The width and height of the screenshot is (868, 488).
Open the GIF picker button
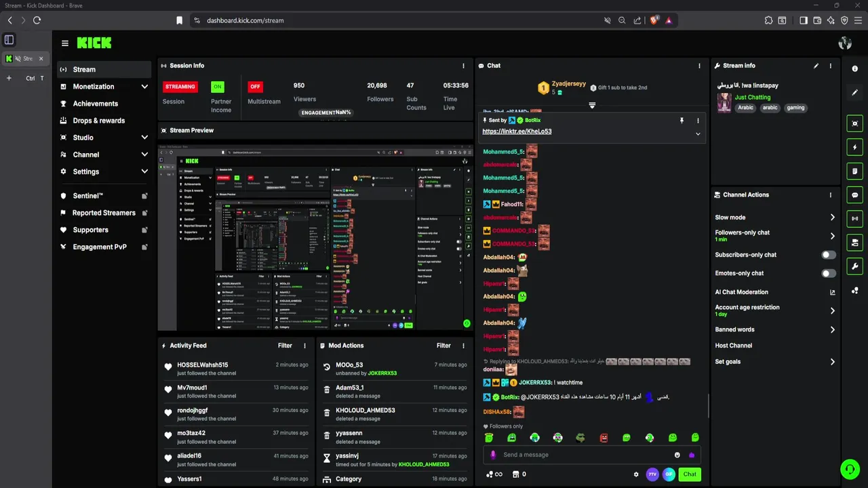[x=669, y=474]
